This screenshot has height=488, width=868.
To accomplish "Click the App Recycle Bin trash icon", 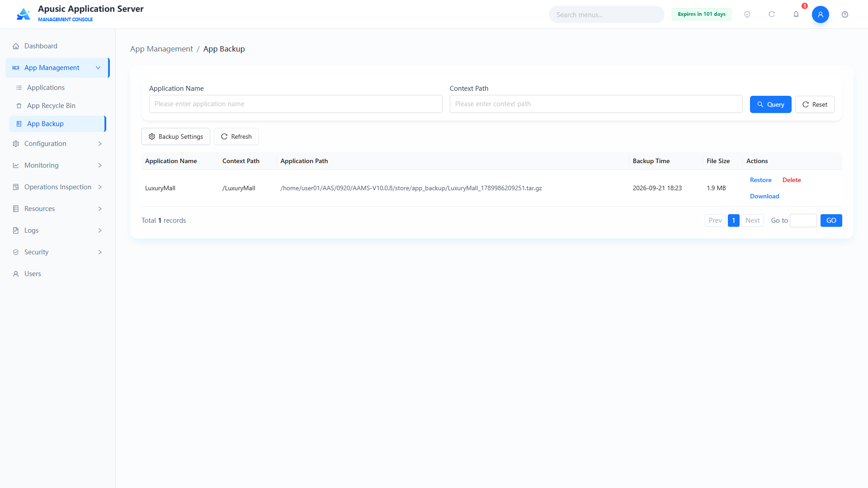I will [19, 106].
